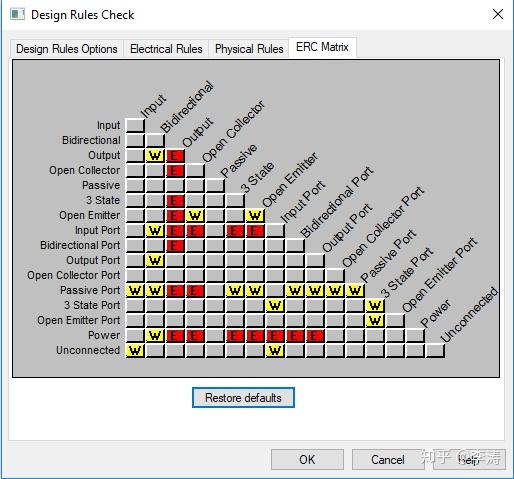Toggle Passive Port row, Bidirectional Port column W cell
This screenshot has width=514, height=479.
coord(295,291)
